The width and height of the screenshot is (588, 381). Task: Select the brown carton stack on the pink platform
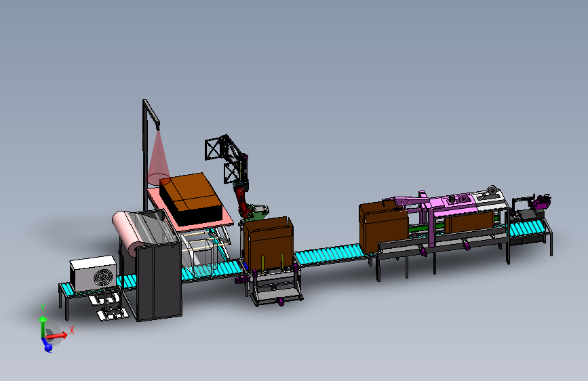tap(191, 199)
